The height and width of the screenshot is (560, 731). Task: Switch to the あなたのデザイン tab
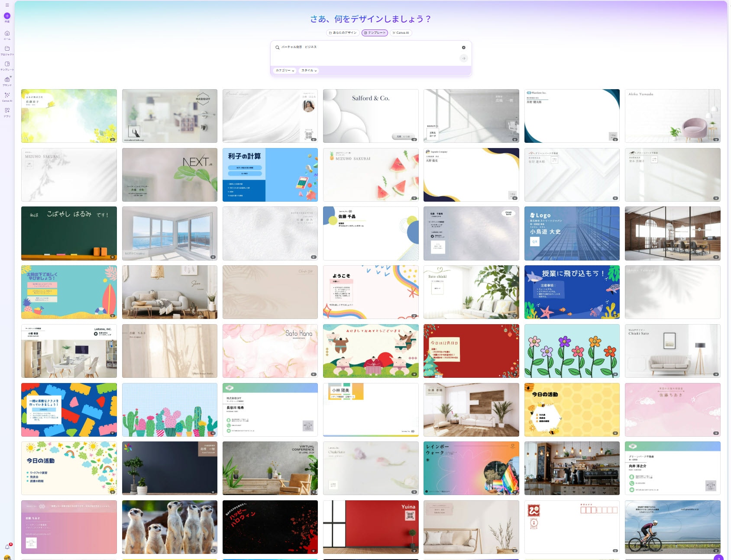pos(343,33)
